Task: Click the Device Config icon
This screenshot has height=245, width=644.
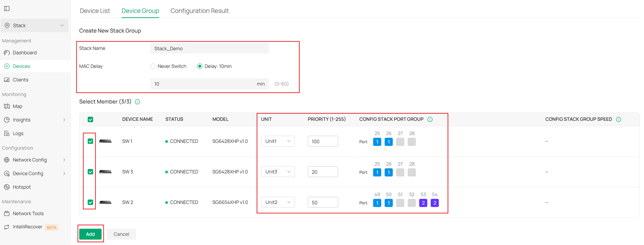Action: point(7,173)
